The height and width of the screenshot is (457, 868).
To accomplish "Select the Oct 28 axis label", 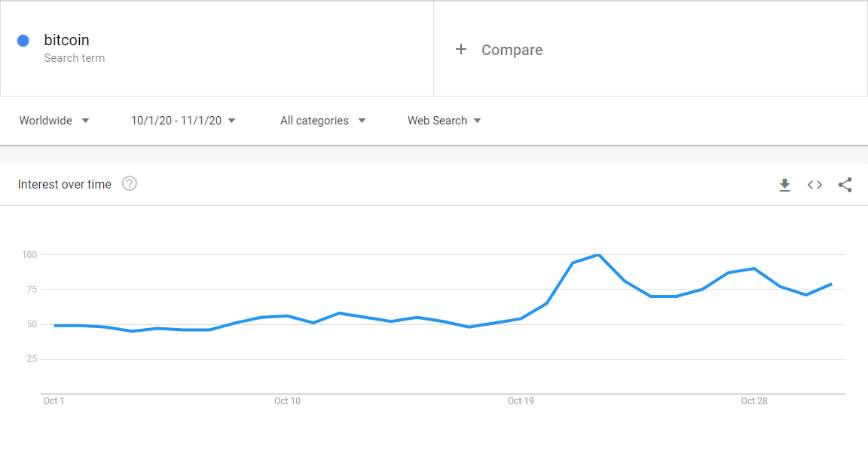I will (x=754, y=401).
